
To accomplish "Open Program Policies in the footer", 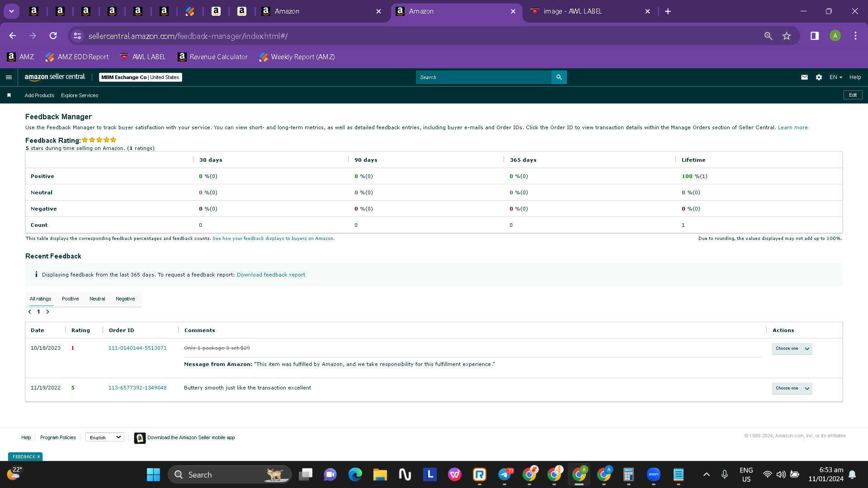I will (x=58, y=437).
